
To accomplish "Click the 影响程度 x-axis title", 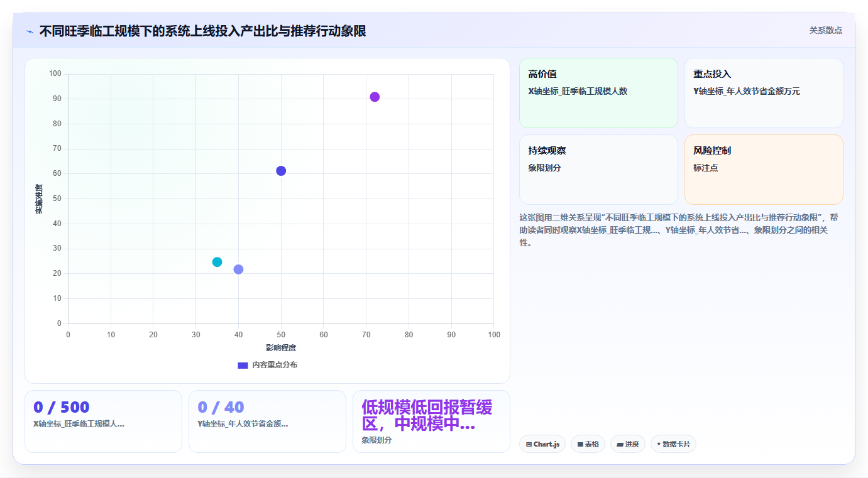I will pyautogui.click(x=281, y=348).
